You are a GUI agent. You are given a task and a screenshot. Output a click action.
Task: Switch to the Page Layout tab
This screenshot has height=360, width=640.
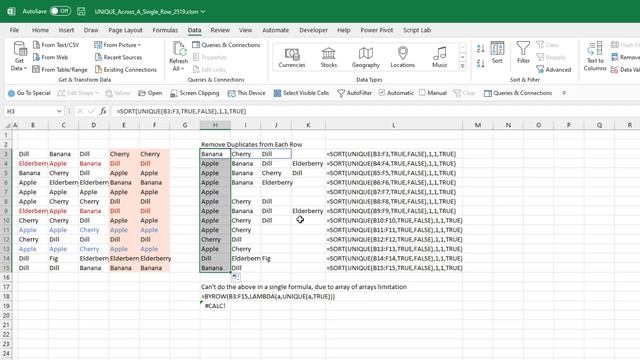pyautogui.click(x=125, y=30)
